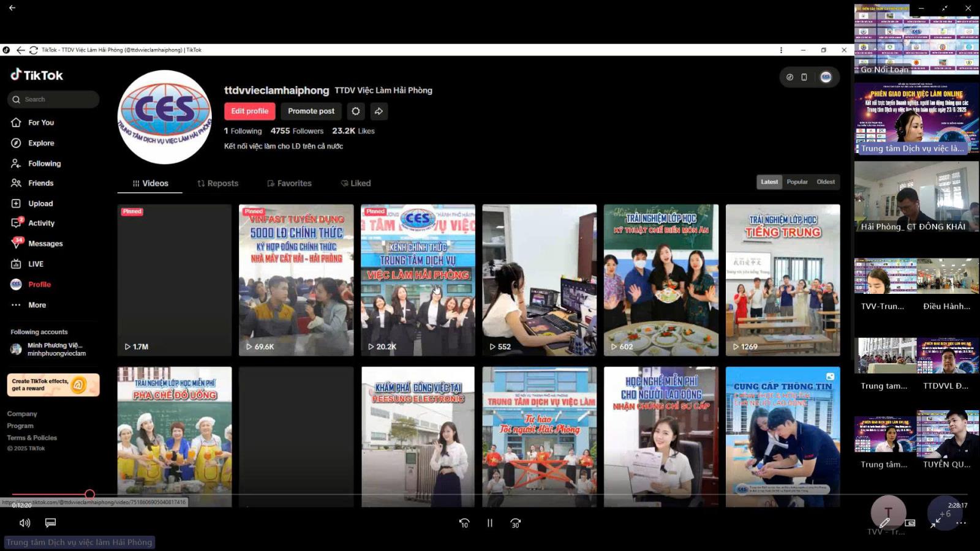Go back using the top-left player arrow
The image size is (980, 551).
(x=12, y=8)
